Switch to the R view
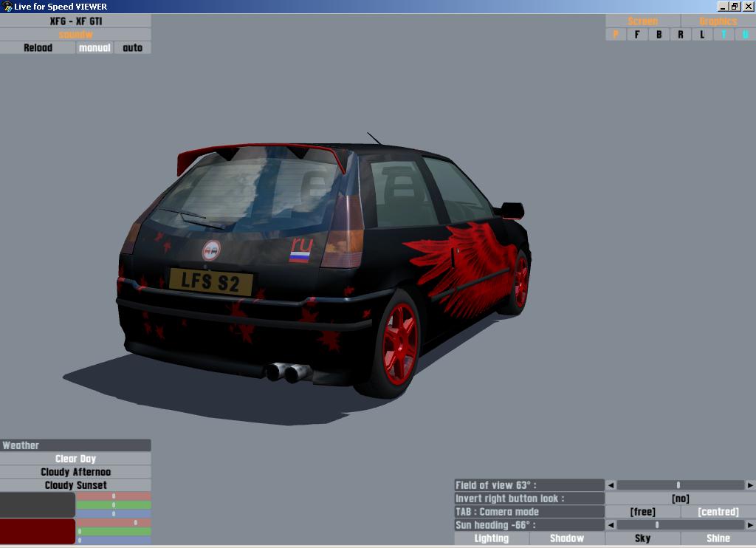This screenshot has height=548, width=756. coord(680,34)
